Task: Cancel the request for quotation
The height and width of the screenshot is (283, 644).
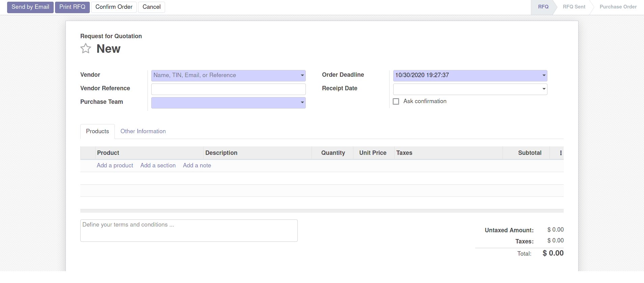Action: [x=151, y=7]
